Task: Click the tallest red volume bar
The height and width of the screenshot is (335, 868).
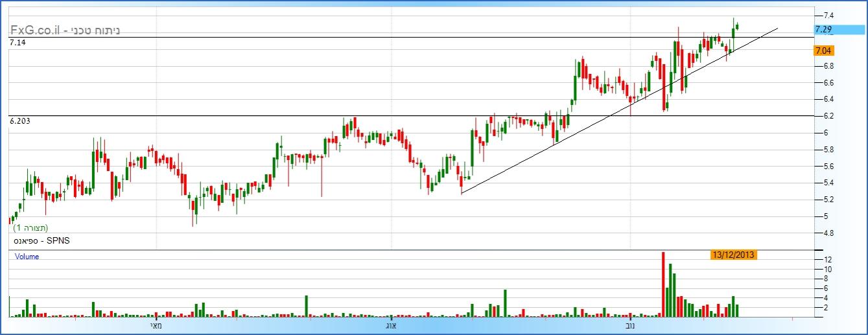Action: click(663, 284)
